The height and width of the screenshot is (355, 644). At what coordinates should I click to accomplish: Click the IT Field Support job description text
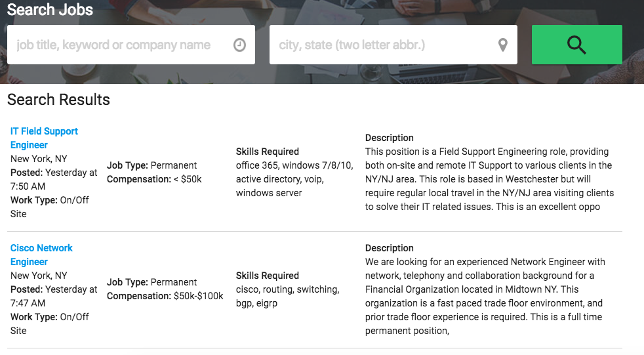[489, 179]
